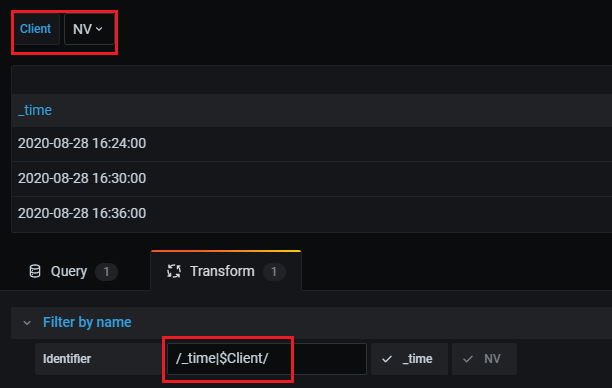
Task: Select the 2020-08-28 16:36:00 row
Action: coord(311,214)
